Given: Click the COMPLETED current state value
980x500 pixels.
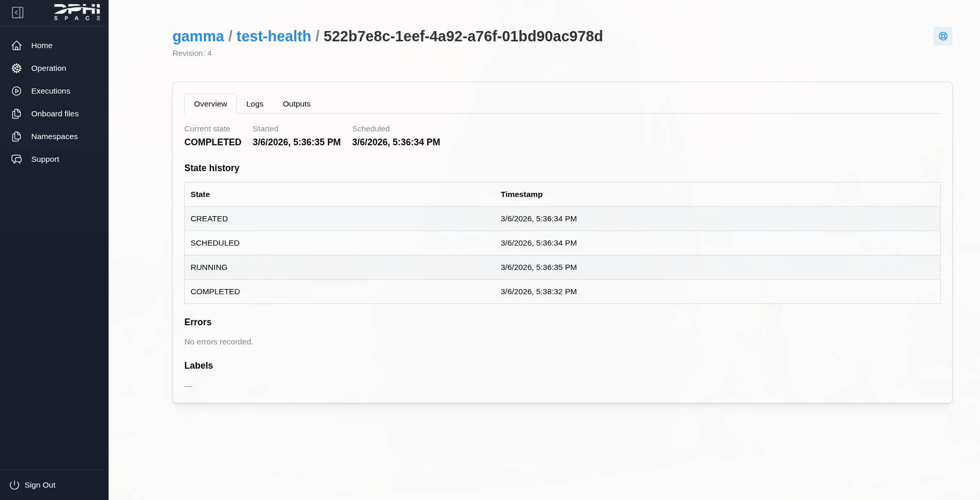Looking at the screenshot, I should [x=213, y=142].
